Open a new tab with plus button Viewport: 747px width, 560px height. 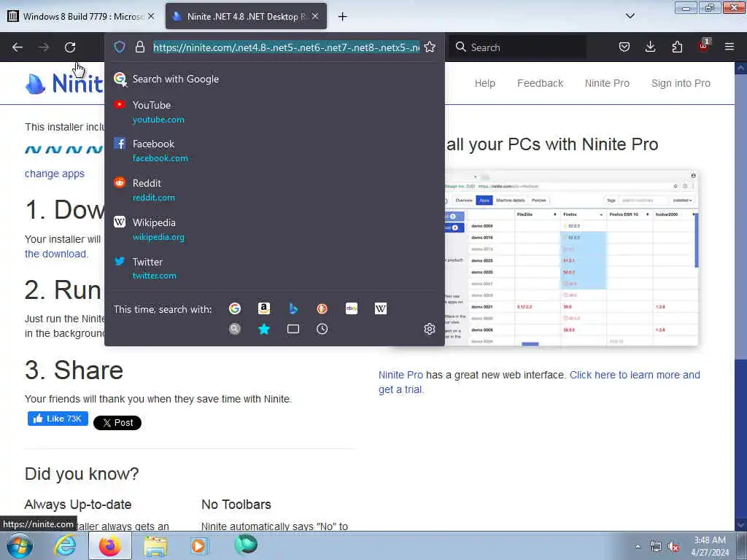point(343,17)
